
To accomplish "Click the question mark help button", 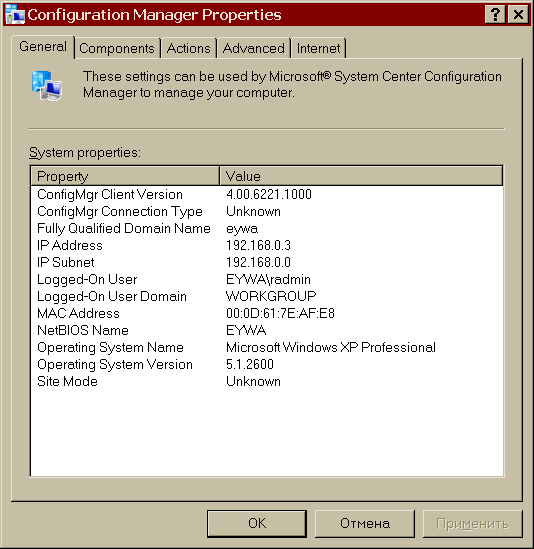I will [x=495, y=15].
